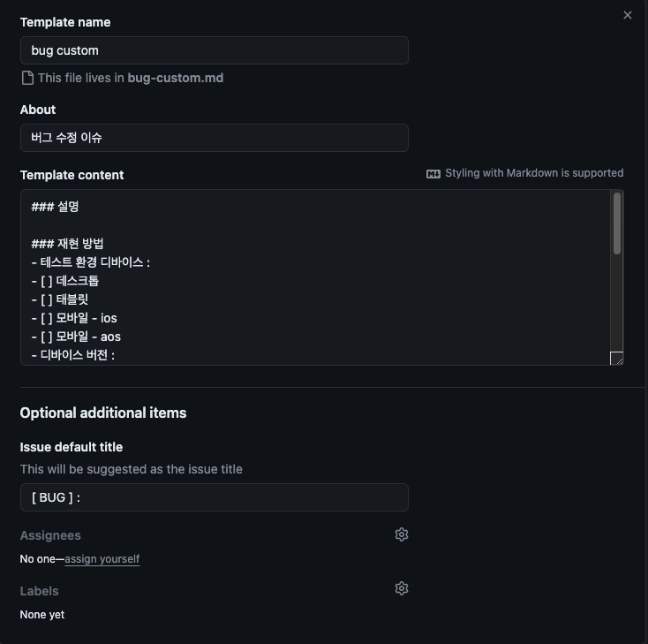The width and height of the screenshot is (648, 644).
Task: Click the Template name input field
Action: coord(214,50)
